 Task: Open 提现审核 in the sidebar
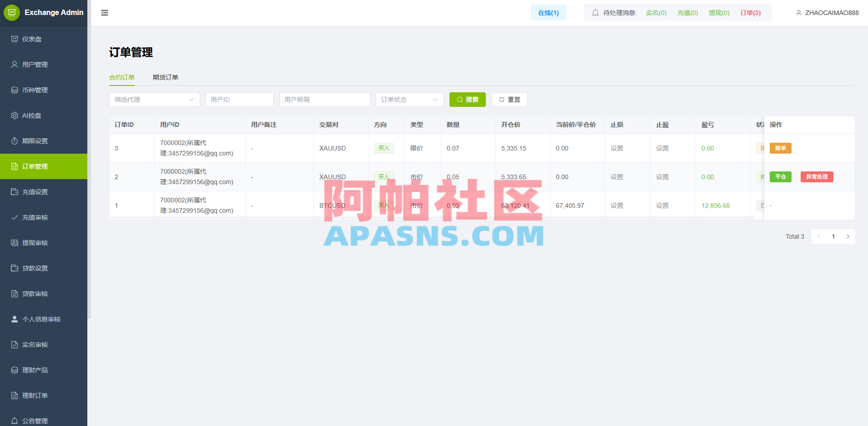(x=44, y=243)
